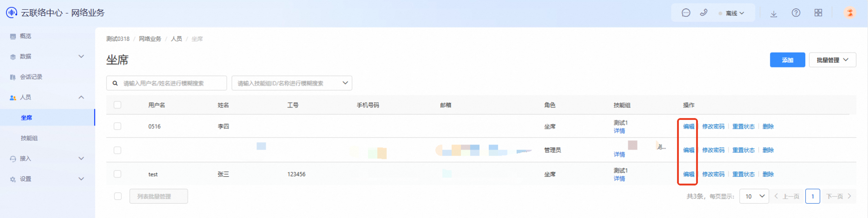Image resolution: width=868 pixels, height=218 pixels.
Task: Open the skill group ID/name search dropdown
Action: (x=292, y=83)
